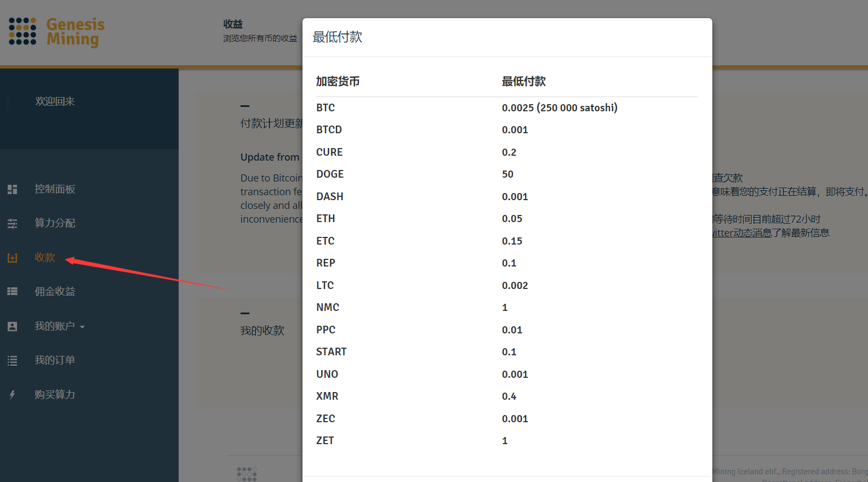Open the Twitter 动态消息 link
The width and height of the screenshot is (868, 482).
click(742, 233)
